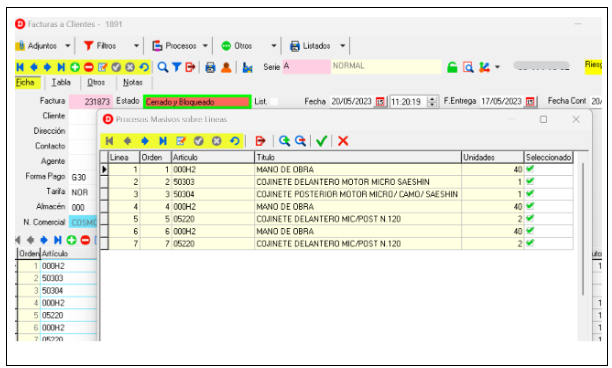The height and width of the screenshot is (368, 612).
Task: Click the blue funnel filter icon beside search
Action: click(177, 67)
